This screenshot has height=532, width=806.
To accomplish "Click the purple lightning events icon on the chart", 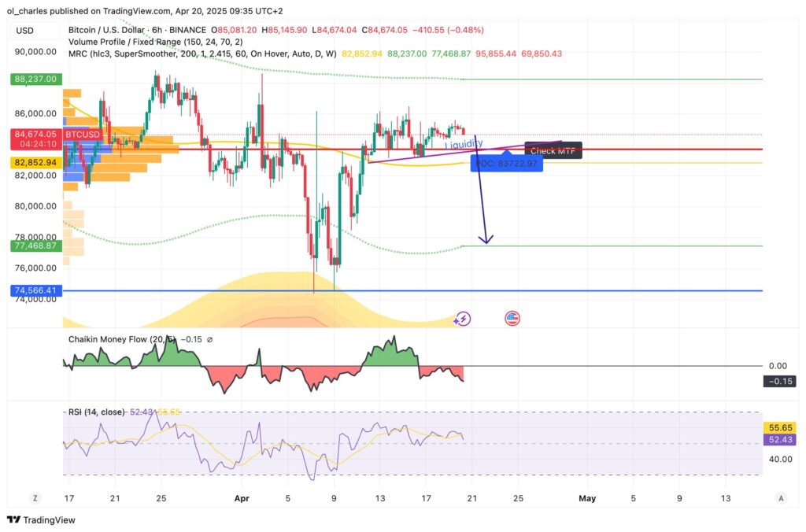I will (463, 319).
